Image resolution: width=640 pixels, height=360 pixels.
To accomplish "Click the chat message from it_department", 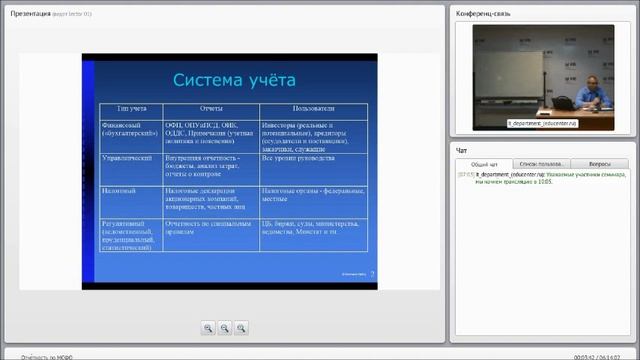I will pyautogui.click(x=543, y=178).
